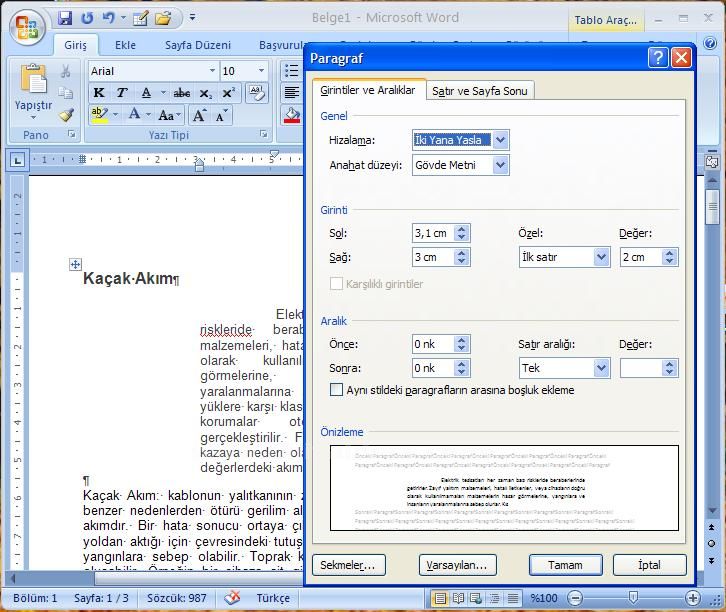This screenshot has height=612, width=726.
Task: Increase the Sağ indent value stepper
Action: [461, 253]
